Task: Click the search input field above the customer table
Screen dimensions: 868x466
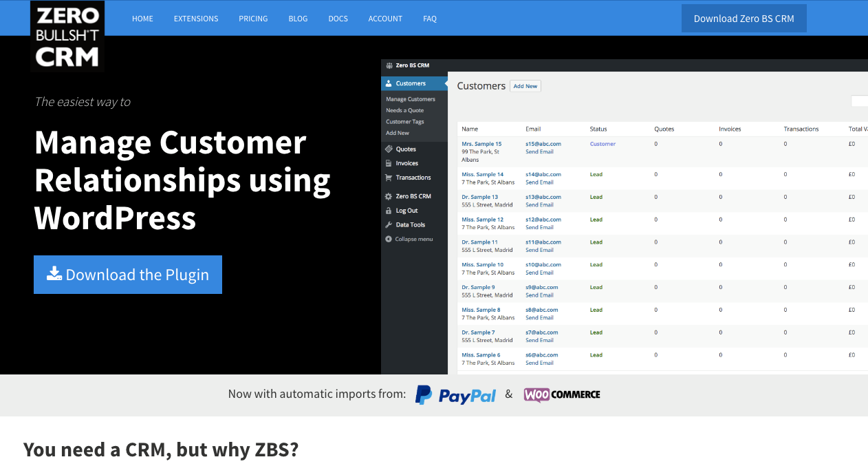Action: click(x=859, y=100)
